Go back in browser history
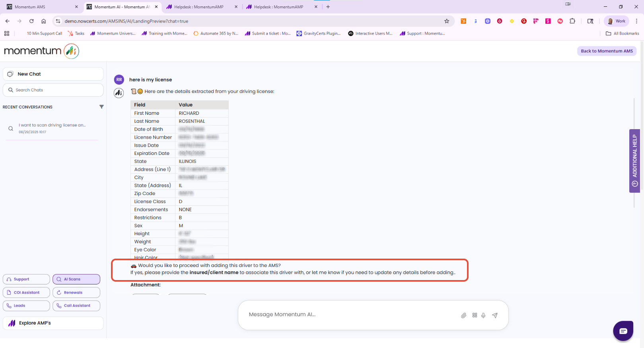Screen dimensions: 644x348 click(8, 21)
